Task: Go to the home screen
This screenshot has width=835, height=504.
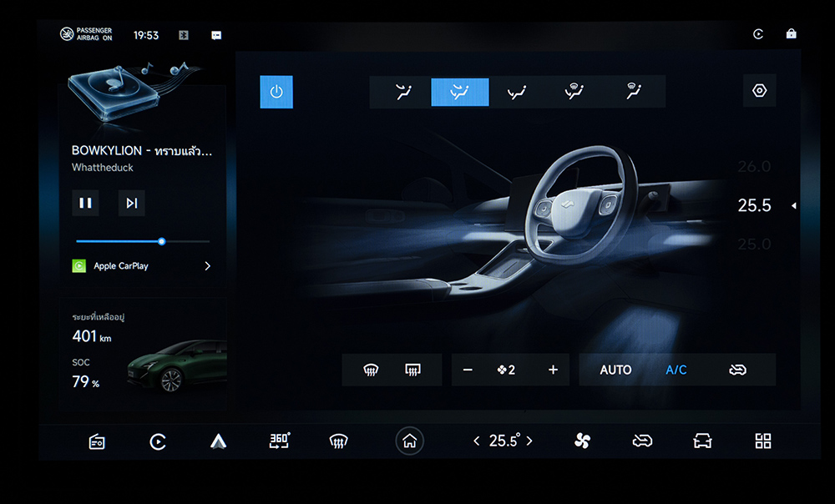Action: 409,441
